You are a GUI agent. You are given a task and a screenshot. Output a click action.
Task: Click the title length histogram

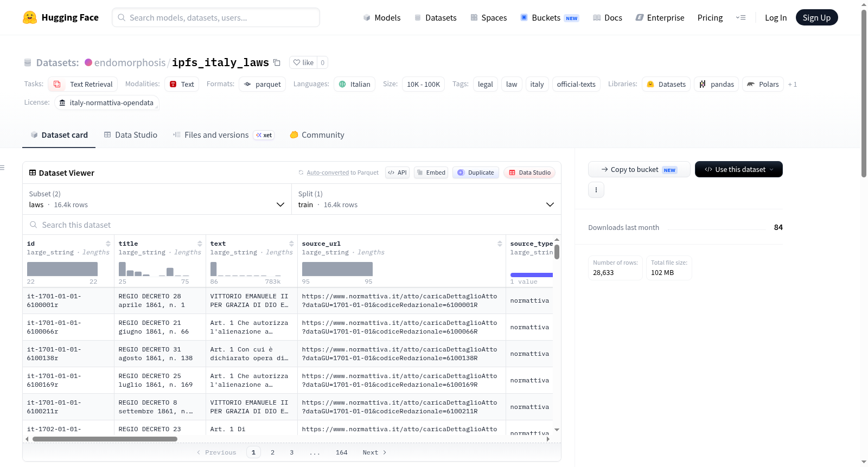[154, 269]
